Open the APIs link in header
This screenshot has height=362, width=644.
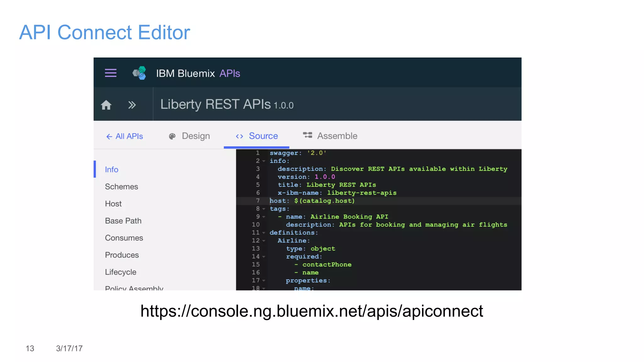coord(230,73)
